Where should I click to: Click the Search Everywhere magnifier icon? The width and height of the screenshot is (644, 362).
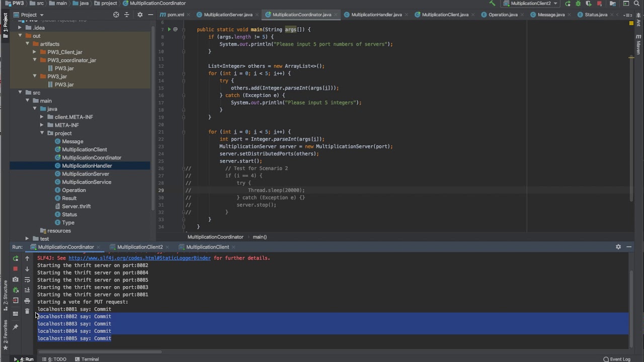tap(636, 4)
